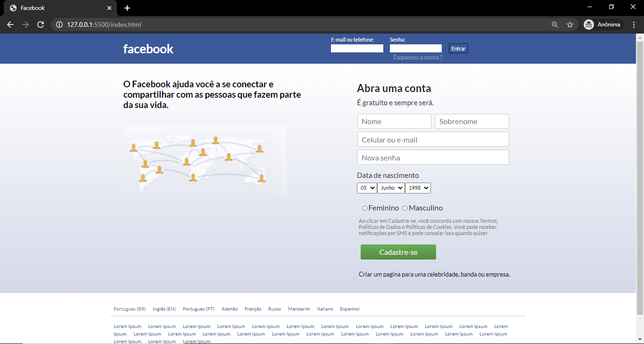Bookmark this page with the star icon
The image size is (644, 344).
(x=570, y=24)
